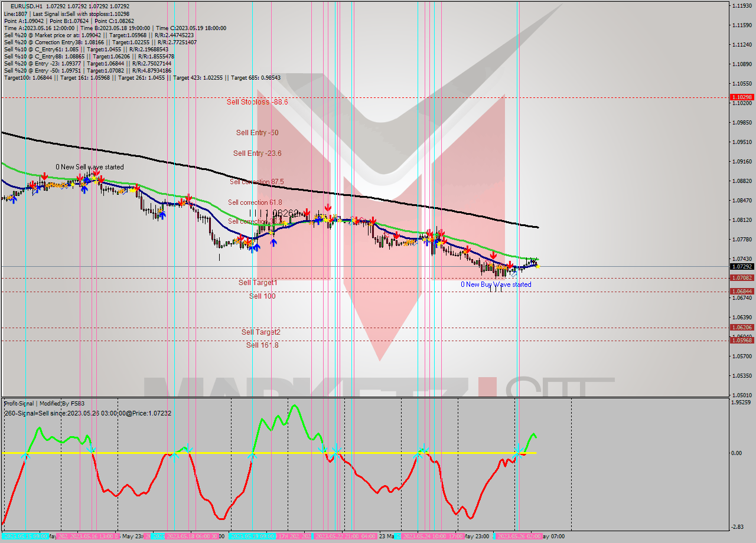Select the yellow signal dot at the latest candle
This screenshot has height=543, width=756.
tap(538, 266)
